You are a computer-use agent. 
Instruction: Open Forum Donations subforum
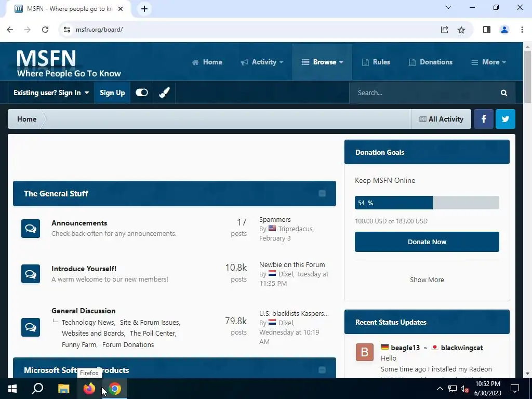click(x=128, y=345)
